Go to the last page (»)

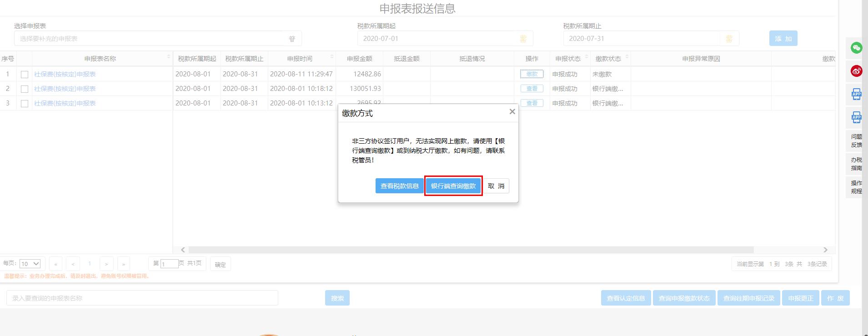(123, 264)
